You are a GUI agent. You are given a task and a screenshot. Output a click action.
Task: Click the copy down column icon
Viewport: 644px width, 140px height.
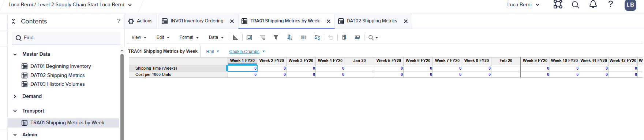344,37
